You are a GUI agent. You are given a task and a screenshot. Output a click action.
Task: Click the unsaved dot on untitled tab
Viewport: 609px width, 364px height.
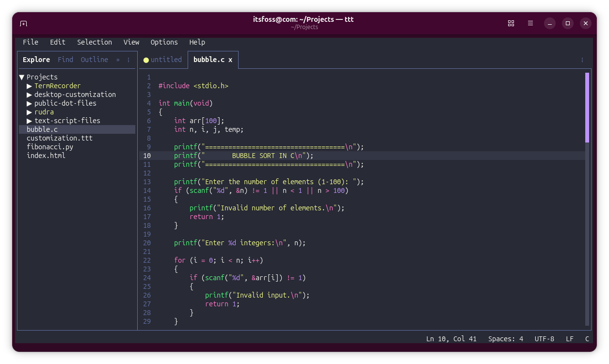coord(146,60)
